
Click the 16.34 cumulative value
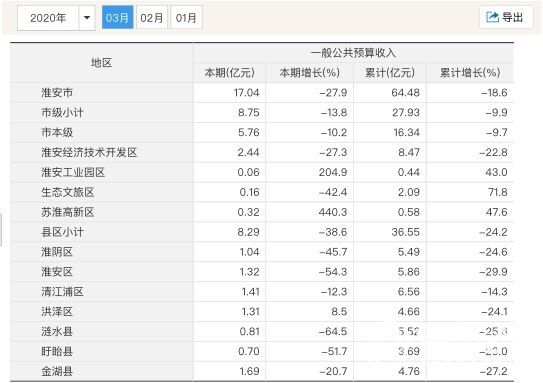pyautogui.click(x=407, y=133)
